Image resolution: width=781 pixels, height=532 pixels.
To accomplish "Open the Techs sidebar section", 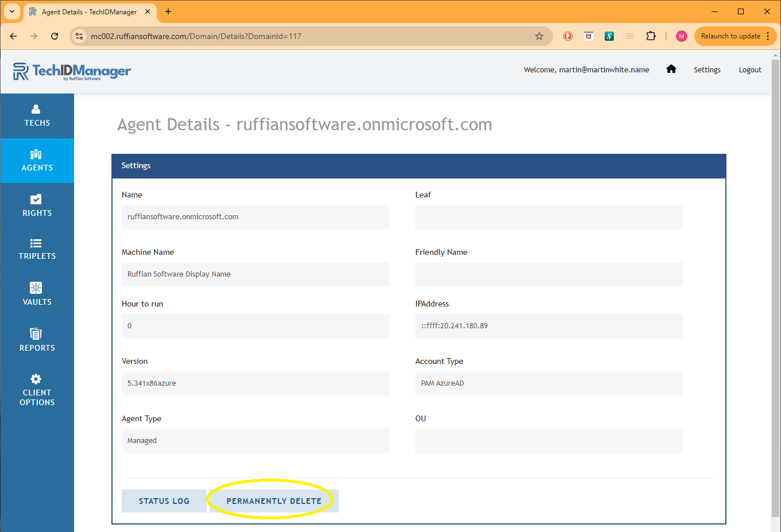I will click(37, 115).
